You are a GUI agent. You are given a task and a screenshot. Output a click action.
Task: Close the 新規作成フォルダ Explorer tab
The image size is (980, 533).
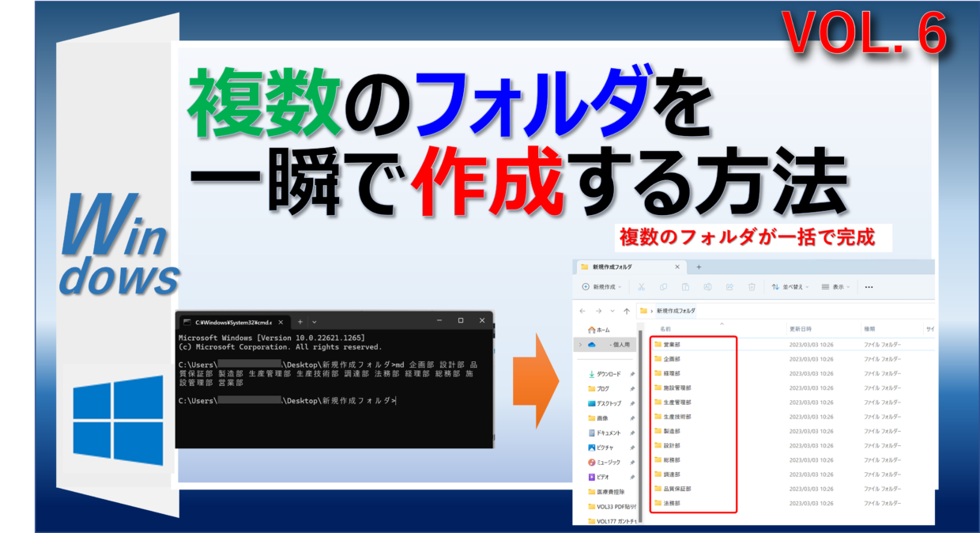tap(677, 267)
